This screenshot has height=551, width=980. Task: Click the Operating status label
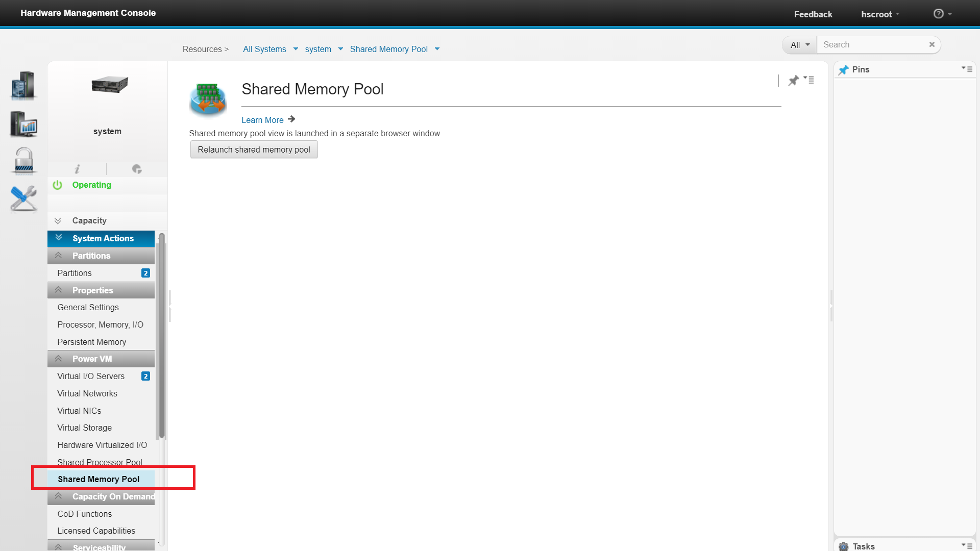point(92,185)
